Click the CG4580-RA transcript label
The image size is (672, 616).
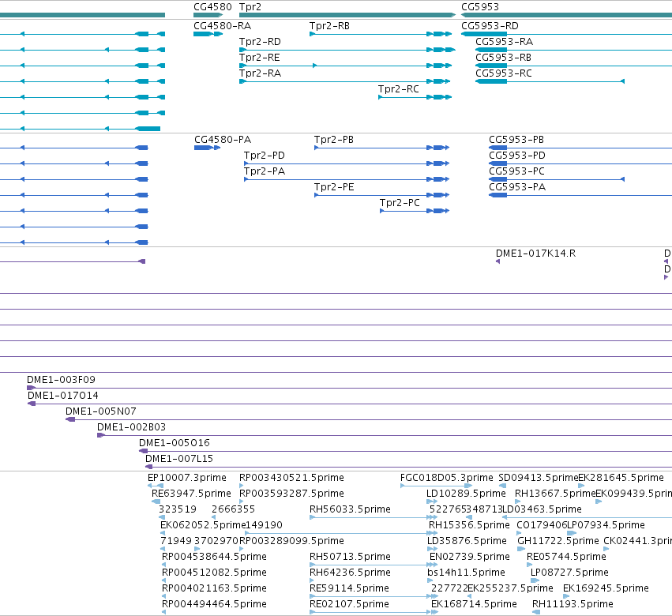(223, 26)
